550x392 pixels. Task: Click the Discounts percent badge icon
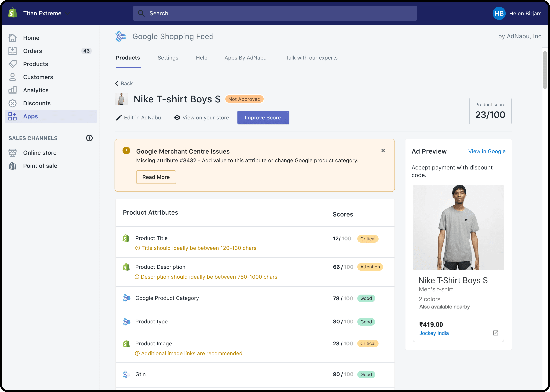pyautogui.click(x=13, y=103)
